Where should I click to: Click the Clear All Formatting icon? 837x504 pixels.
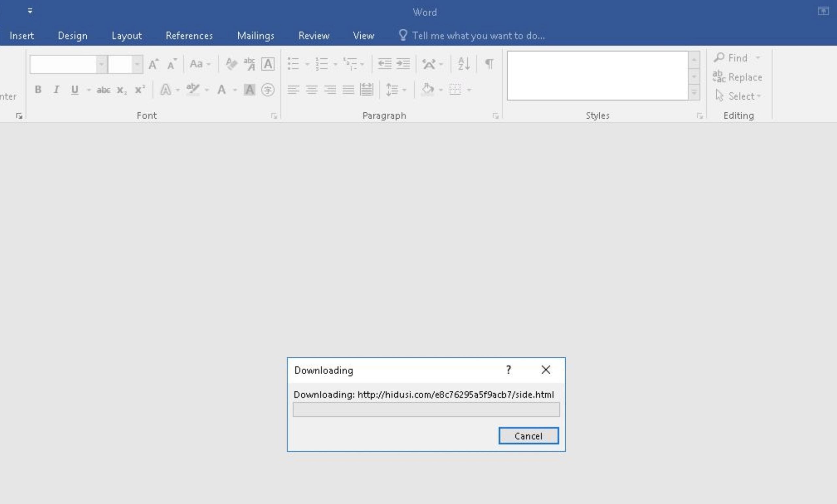pos(231,64)
